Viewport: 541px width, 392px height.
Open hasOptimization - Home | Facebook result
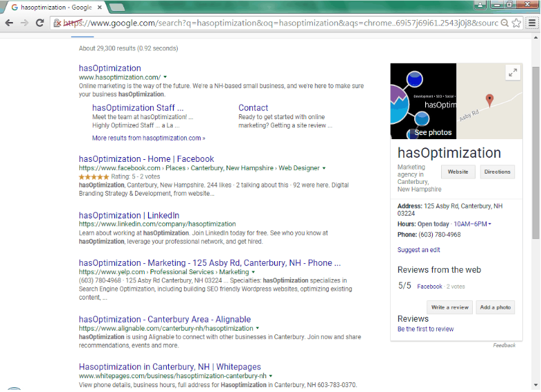146,159
